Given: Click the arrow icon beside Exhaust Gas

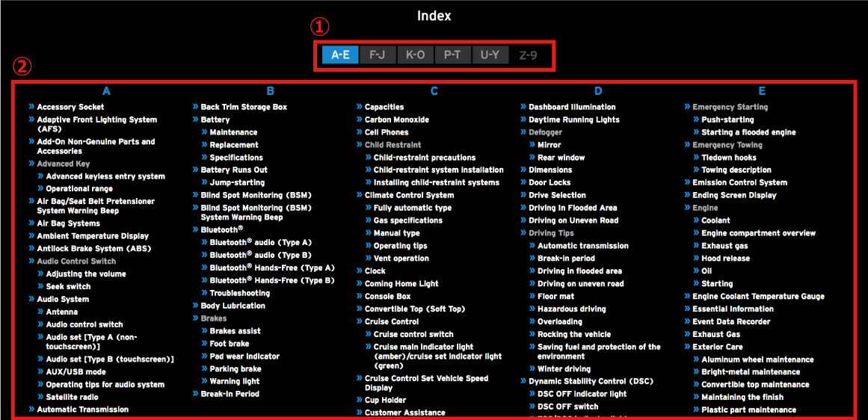Looking at the screenshot, I should pos(686,334).
